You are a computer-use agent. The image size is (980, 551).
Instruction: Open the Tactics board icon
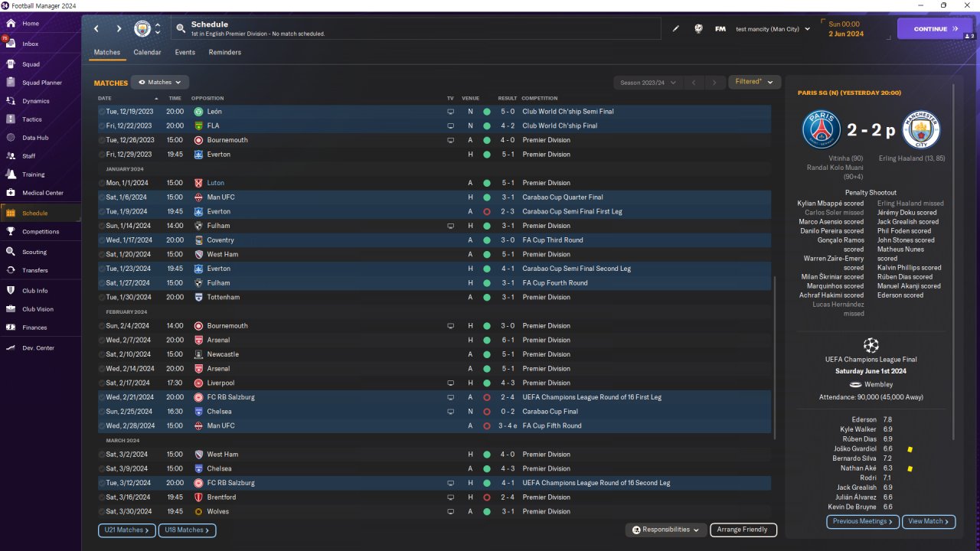tap(11, 119)
